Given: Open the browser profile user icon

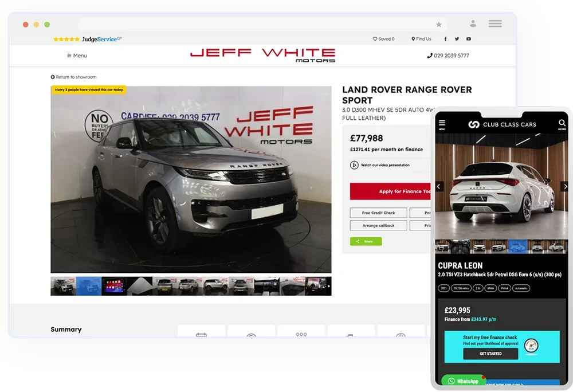Looking at the screenshot, I should pos(473,23).
